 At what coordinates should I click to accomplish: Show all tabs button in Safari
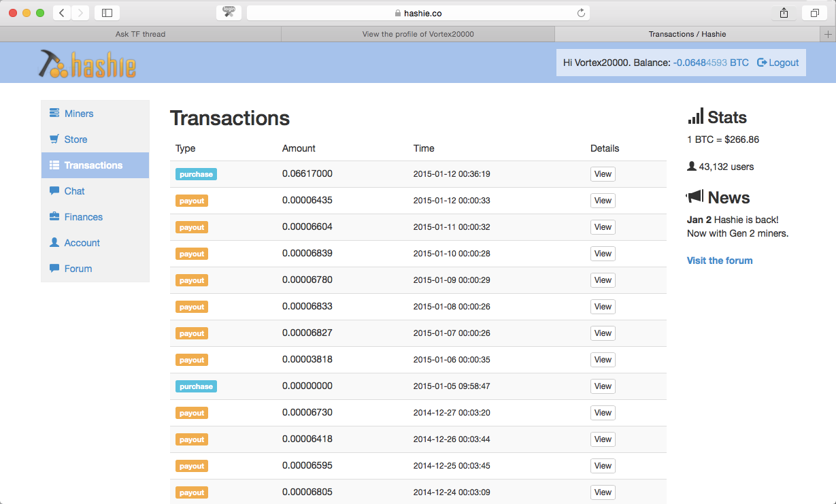[x=814, y=13]
